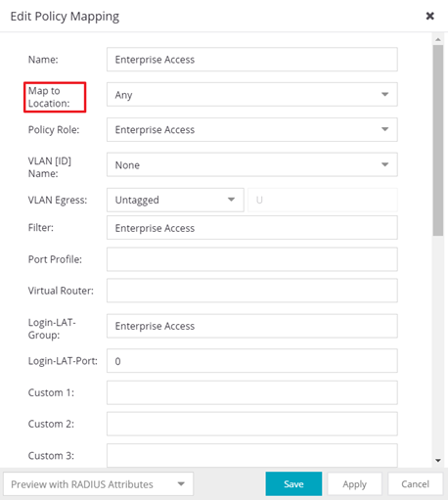Click the scrollbar down arrow
448x500 pixels.
coord(438,461)
